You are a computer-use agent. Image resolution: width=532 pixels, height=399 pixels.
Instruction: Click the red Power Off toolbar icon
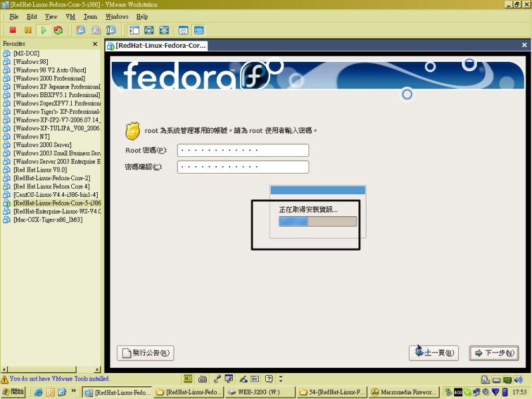[x=13, y=30]
